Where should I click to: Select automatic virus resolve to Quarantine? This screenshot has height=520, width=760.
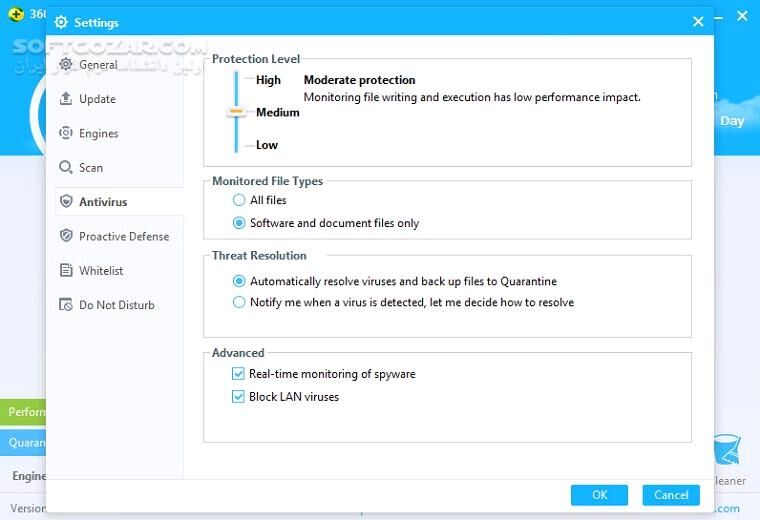239,281
